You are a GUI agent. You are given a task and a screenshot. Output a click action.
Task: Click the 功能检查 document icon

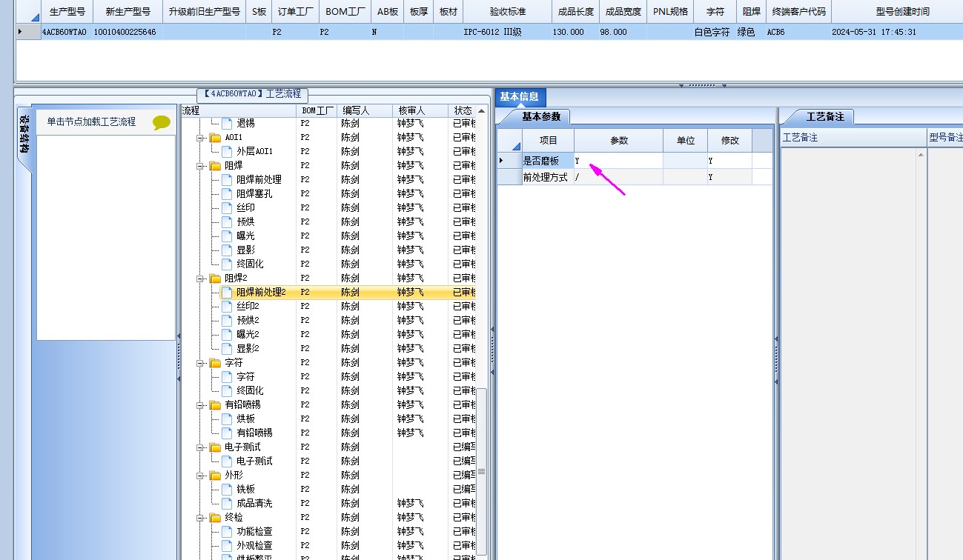[227, 532]
